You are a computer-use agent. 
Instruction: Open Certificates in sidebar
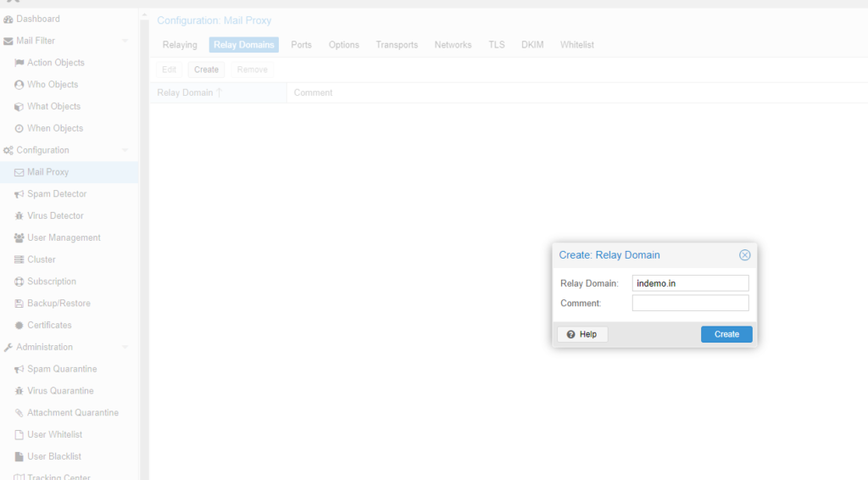point(70,325)
